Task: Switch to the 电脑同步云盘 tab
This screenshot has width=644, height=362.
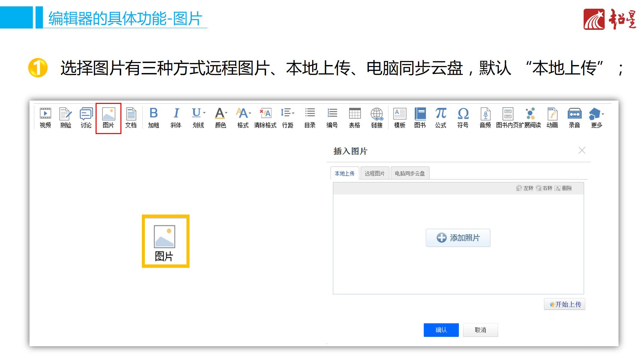Action: pyautogui.click(x=410, y=173)
